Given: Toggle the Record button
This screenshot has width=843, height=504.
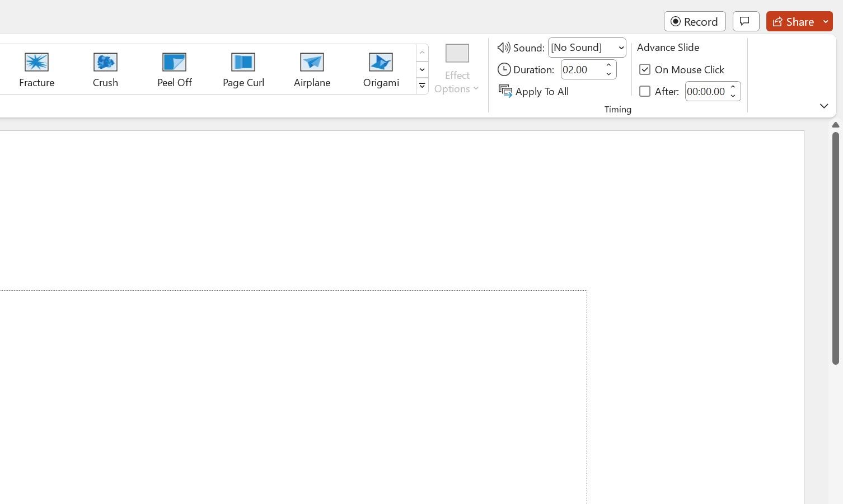Looking at the screenshot, I should 695,21.
